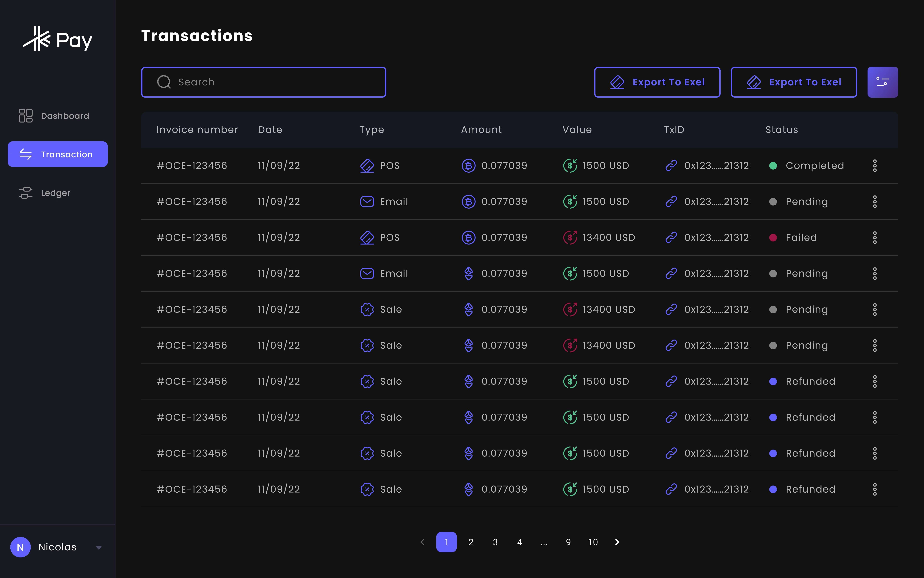The height and width of the screenshot is (578, 924).
Task: Go to page 9
Action: [568, 542]
